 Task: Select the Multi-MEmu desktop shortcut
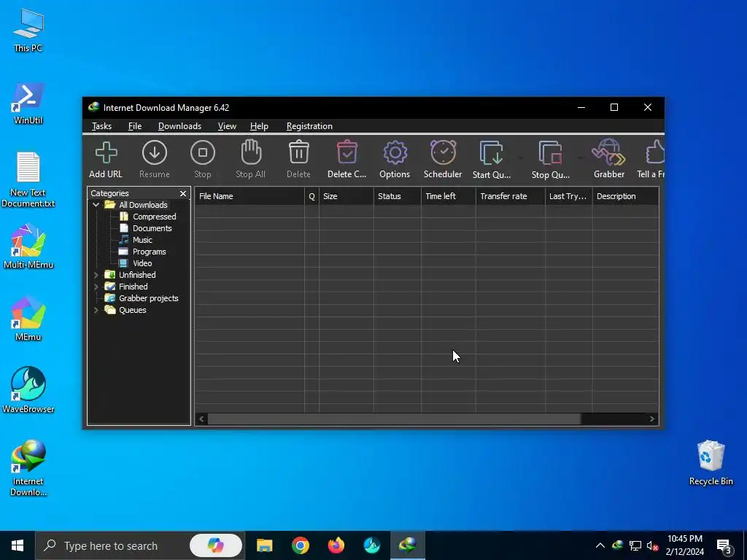[x=28, y=246]
